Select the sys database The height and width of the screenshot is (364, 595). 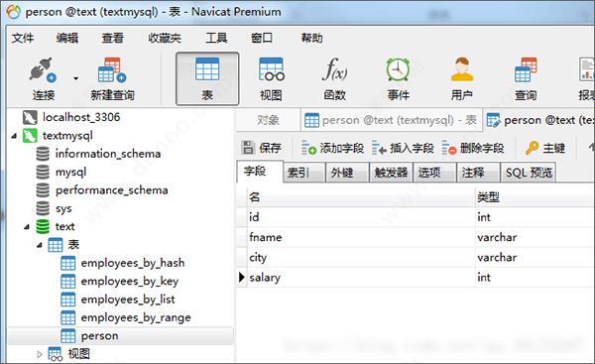click(63, 208)
